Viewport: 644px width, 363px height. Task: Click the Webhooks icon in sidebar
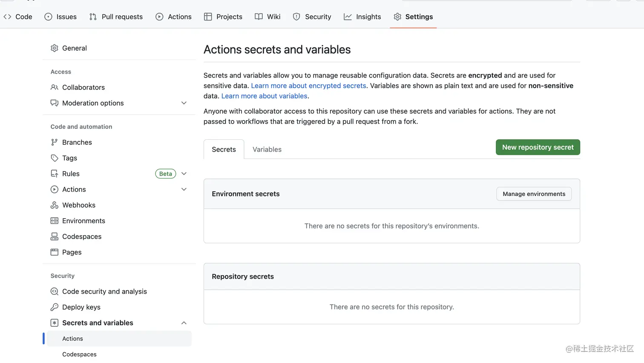coord(54,205)
